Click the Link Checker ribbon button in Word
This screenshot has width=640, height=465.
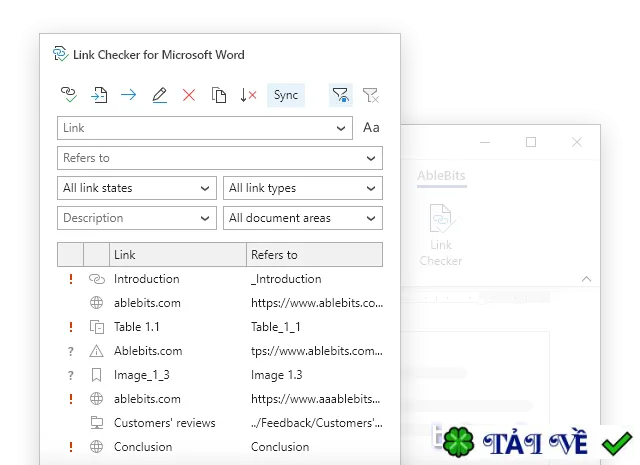pyautogui.click(x=441, y=235)
